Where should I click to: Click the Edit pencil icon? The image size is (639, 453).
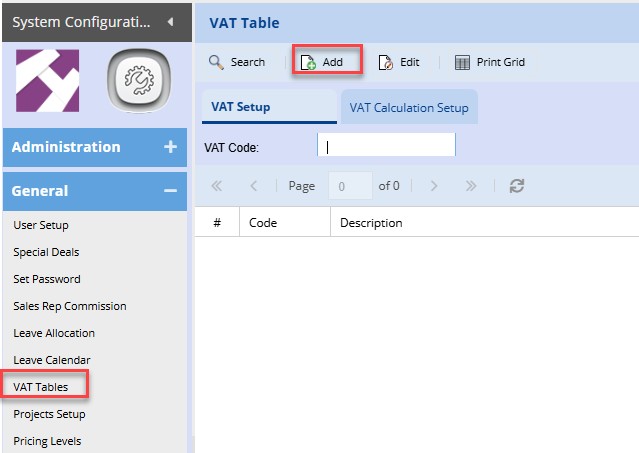click(386, 62)
